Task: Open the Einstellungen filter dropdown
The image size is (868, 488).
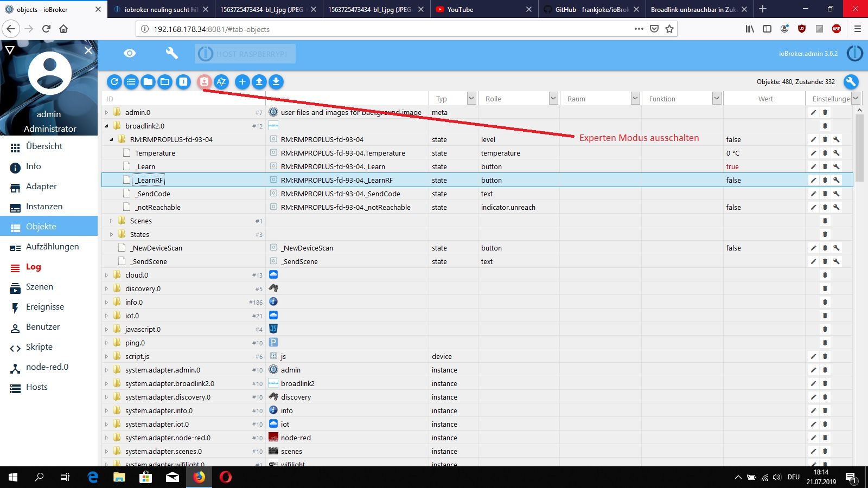Action: pos(856,98)
